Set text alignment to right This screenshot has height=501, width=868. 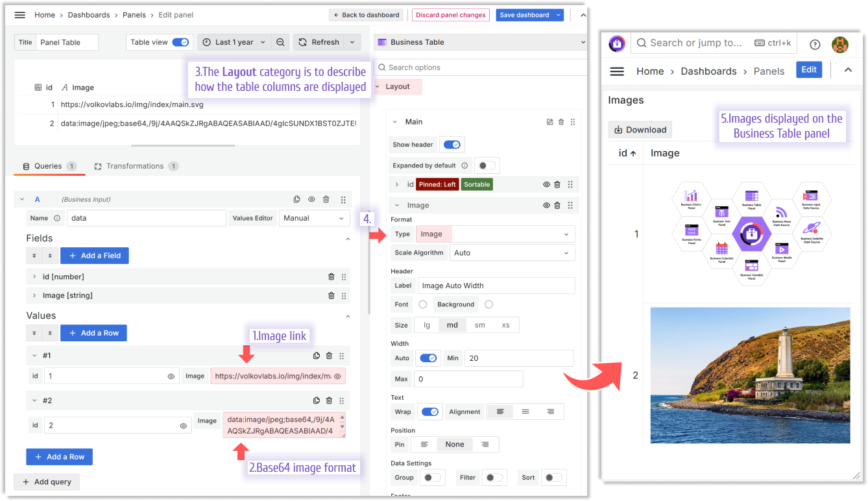tap(550, 411)
